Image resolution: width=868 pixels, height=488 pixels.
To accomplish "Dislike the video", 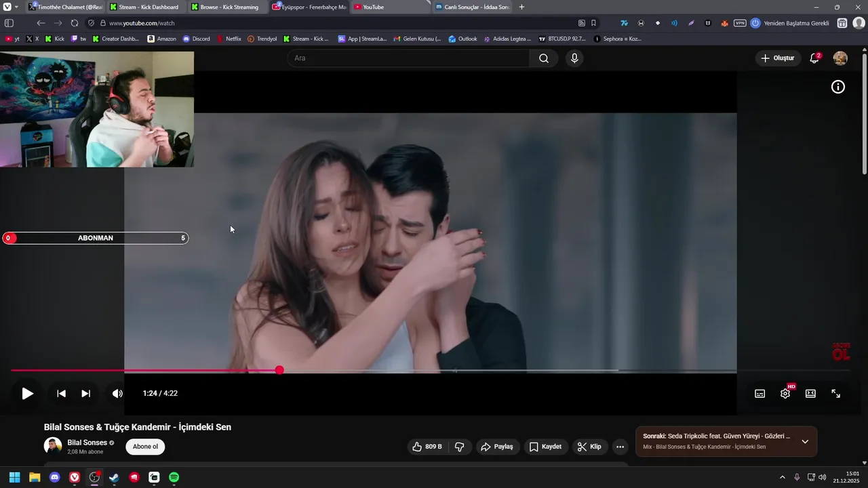I will pos(460,447).
